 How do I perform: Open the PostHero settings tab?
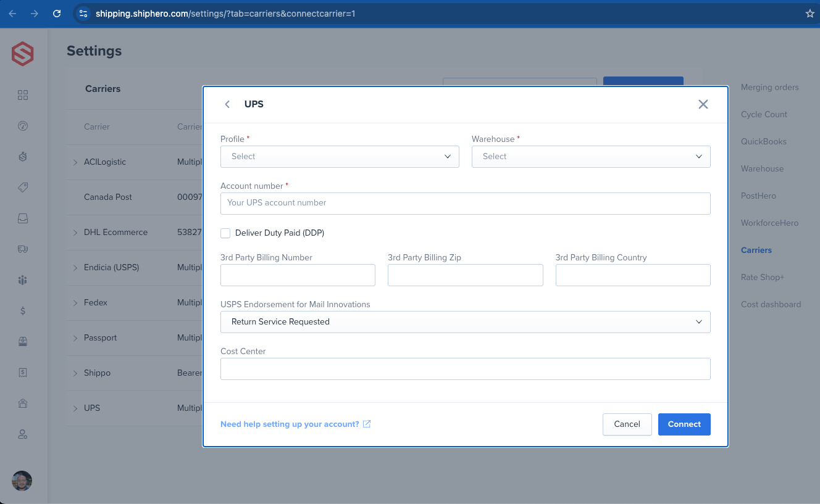758,196
